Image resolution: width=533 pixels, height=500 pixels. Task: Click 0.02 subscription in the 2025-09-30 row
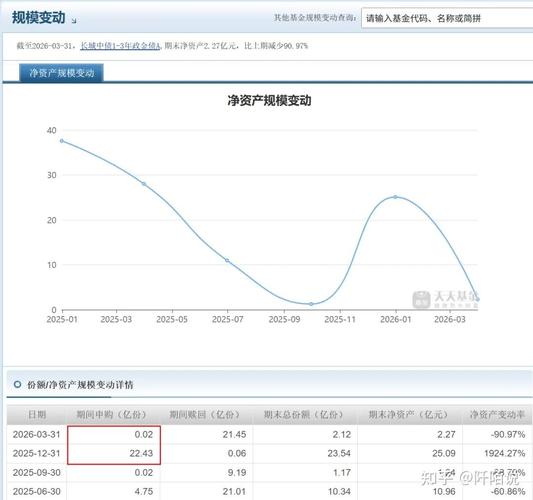click(x=144, y=472)
